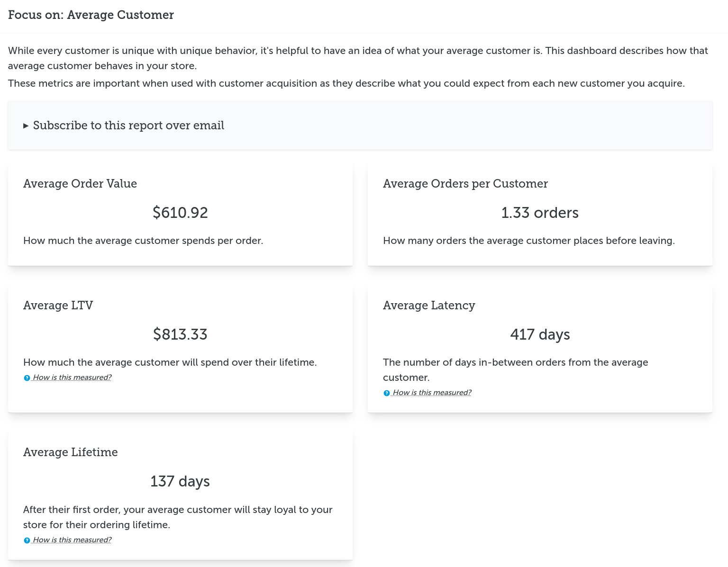The image size is (728, 567).
Task: Select the 137 days lifetime value
Action: tap(180, 482)
